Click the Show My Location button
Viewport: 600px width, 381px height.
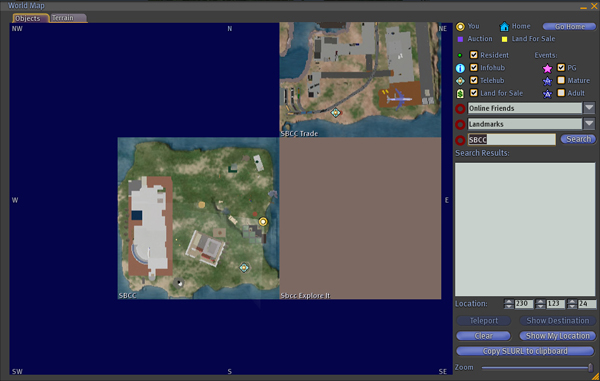pyautogui.click(x=557, y=336)
